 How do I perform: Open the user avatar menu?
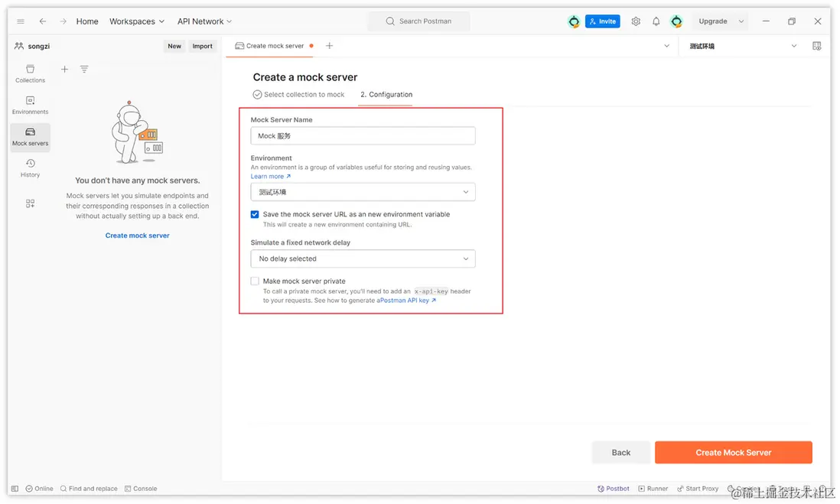pyautogui.click(x=676, y=21)
